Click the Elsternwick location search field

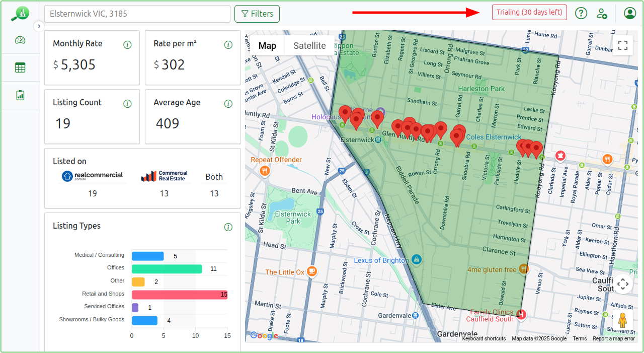click(x=137, y=14)
